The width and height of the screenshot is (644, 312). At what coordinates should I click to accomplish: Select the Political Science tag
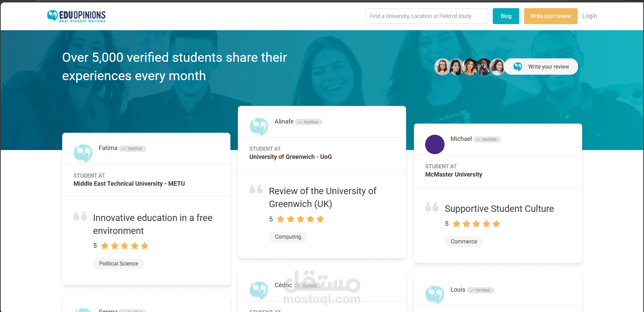tap(119, 264)
